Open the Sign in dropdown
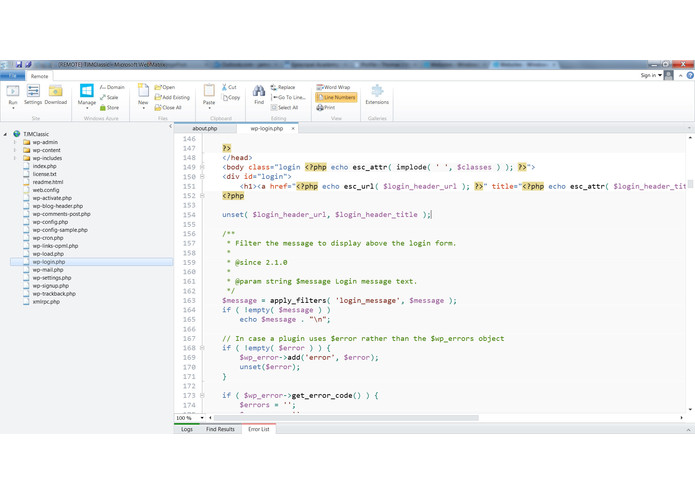The height and width of the screenshot is (494, 695). click(651, 76)
